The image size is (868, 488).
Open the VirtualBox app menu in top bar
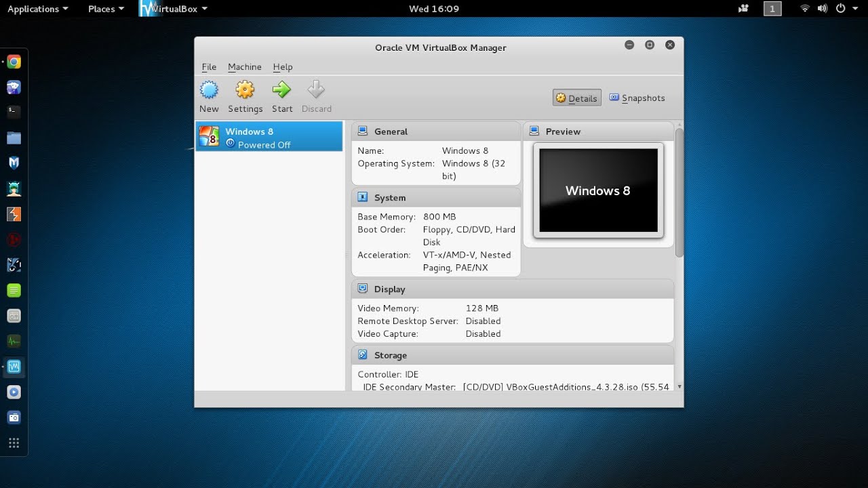click(174, 9)
